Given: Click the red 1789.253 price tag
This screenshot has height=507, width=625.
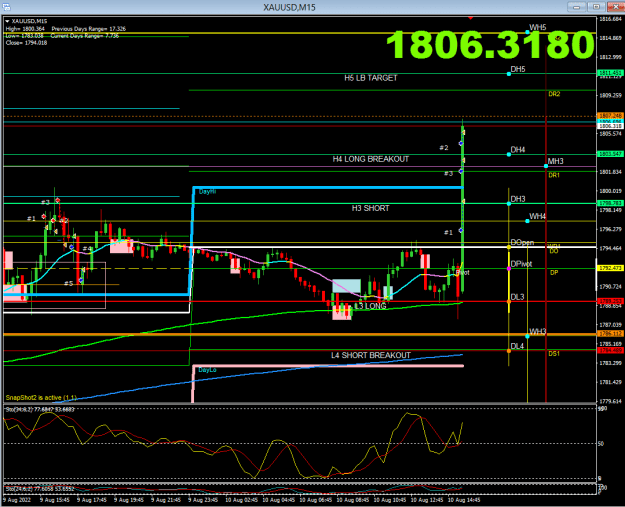Looking at the screenshot, I should (x=610, y=301).
